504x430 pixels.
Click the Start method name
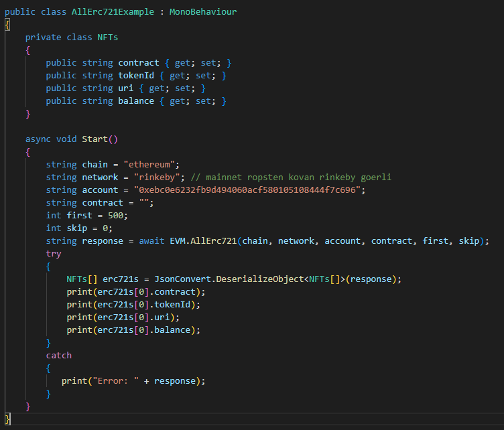[x=94, y=139]
